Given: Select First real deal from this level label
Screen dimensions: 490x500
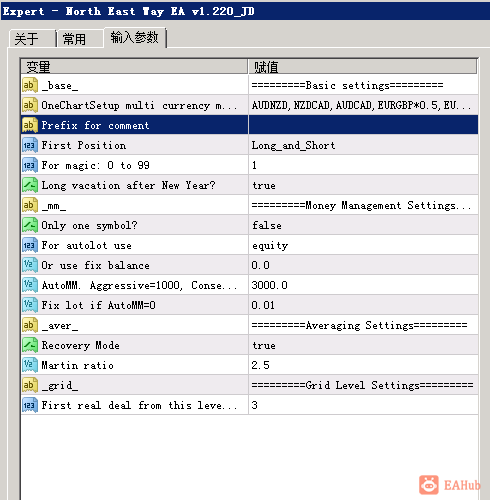Looking at the screenshot, I should [139, 405].
